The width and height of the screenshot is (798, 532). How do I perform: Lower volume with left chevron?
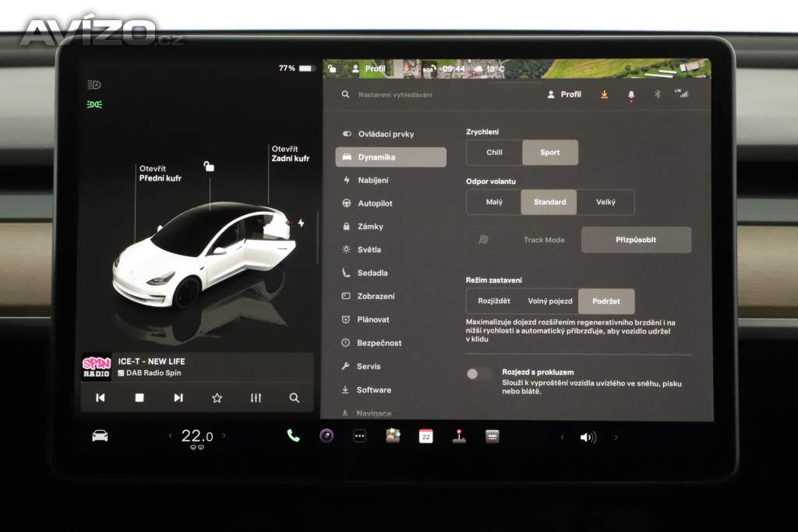562,438
